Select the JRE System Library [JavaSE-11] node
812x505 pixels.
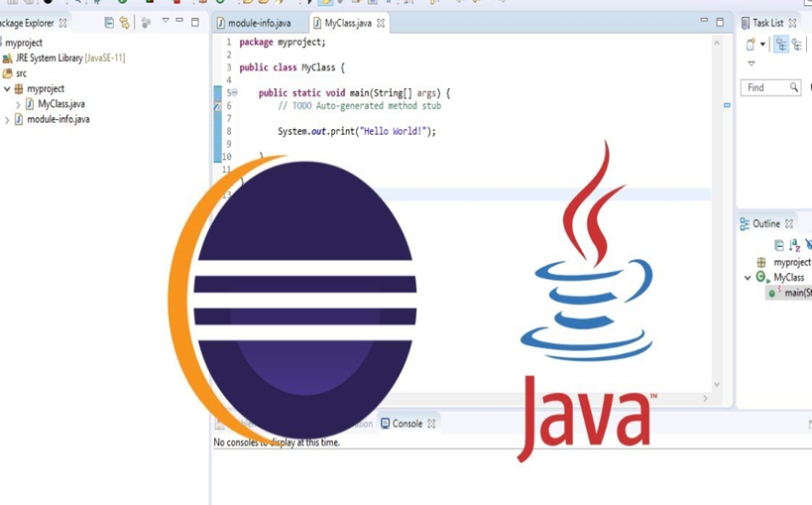(70, 59)
